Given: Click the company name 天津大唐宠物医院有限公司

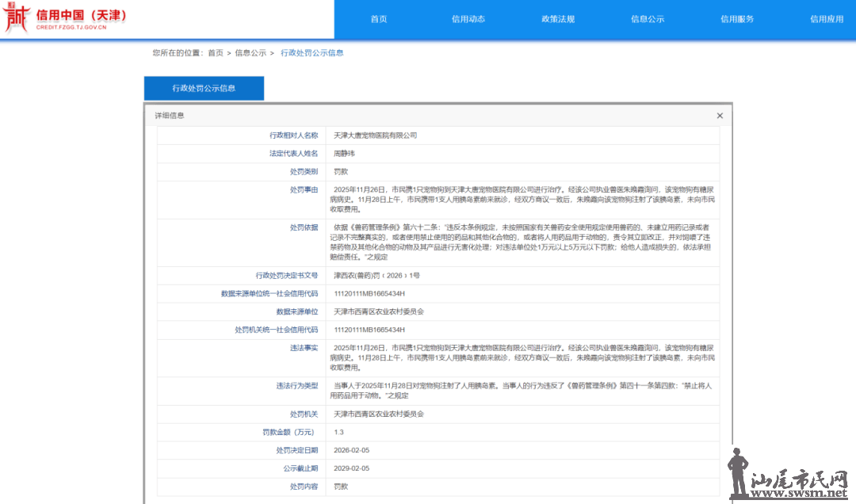Looking at the screenshot, I should pyautogui.click(x=375, y=136).
